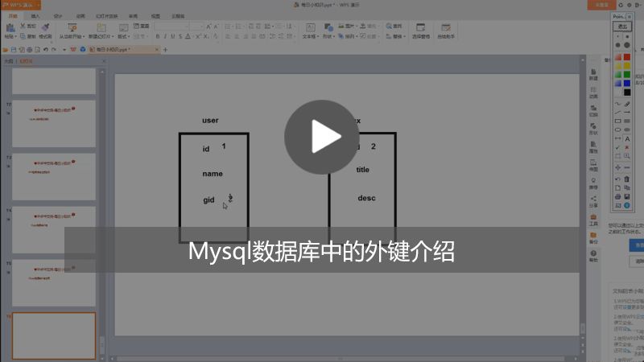Pick the solid blue color in Pointofix
The image size is (644, 362).
627,83
